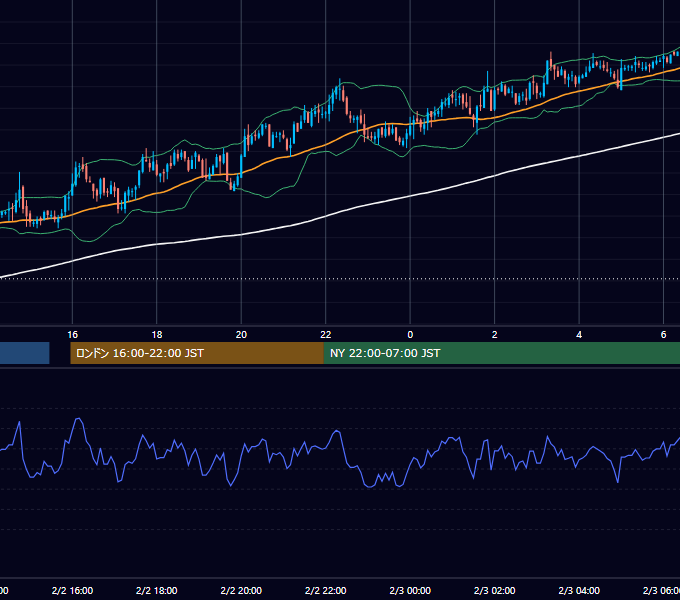Screen dimensions: 680x600
Task: Select the NY 22:00-07:00 JST session bar
Action: pyautogui.click(x=502, y=353)
